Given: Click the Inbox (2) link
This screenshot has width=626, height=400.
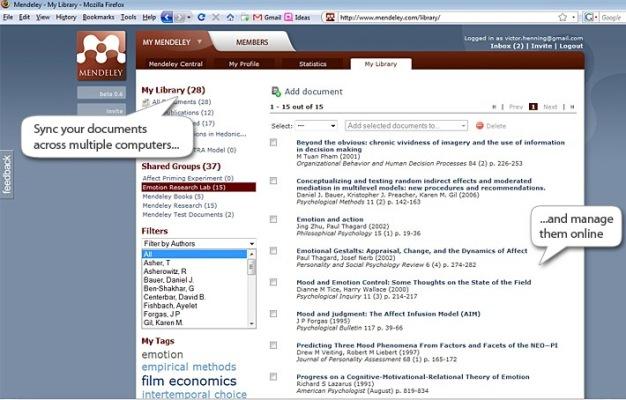Looking at the screenshot, I should 507,46.
